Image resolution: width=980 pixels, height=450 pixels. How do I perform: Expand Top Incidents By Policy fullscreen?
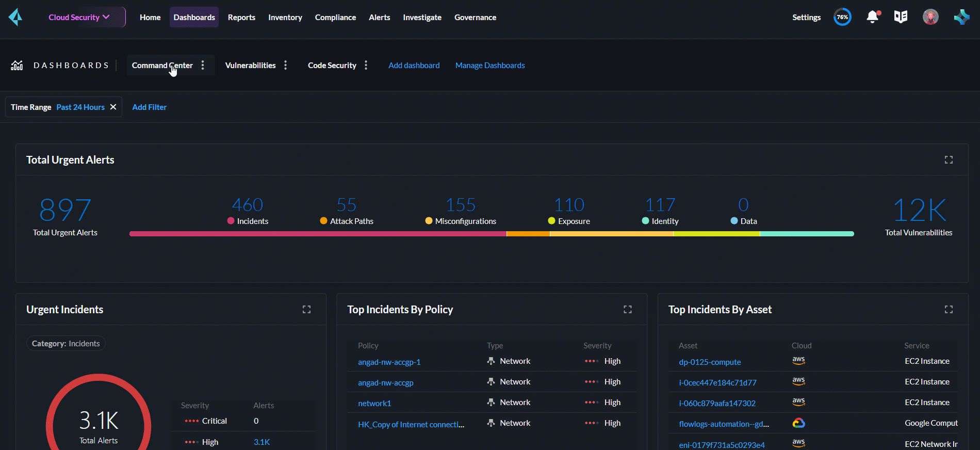click(x=628, y=310)
